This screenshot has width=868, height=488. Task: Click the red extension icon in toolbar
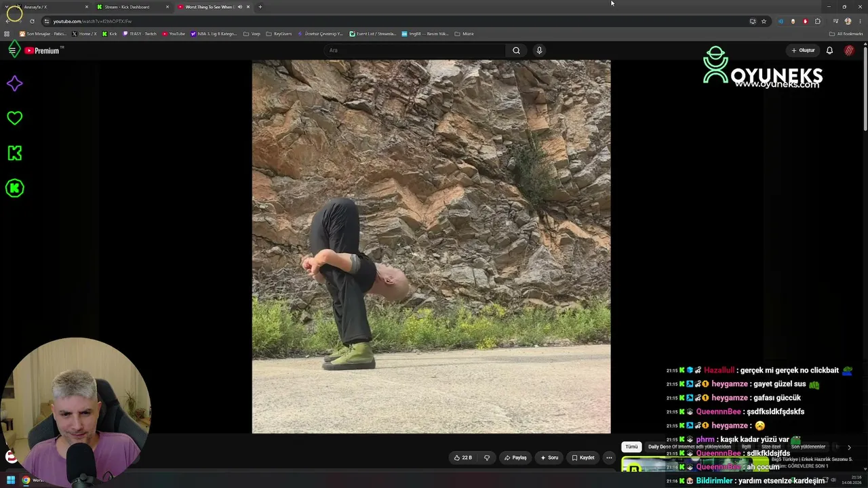pyautogui.click(x=806, y=21)
